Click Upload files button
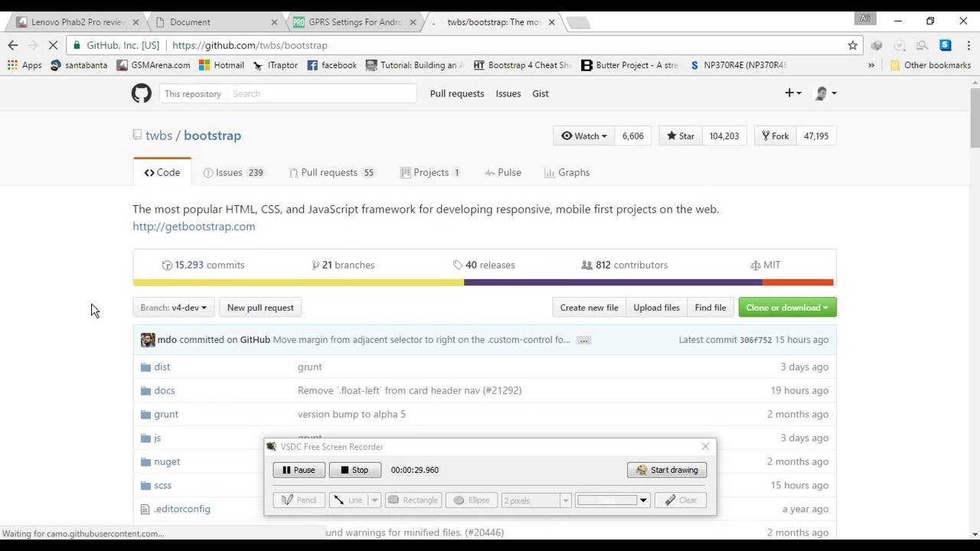 pyautogui.click(x=656, y=308)
